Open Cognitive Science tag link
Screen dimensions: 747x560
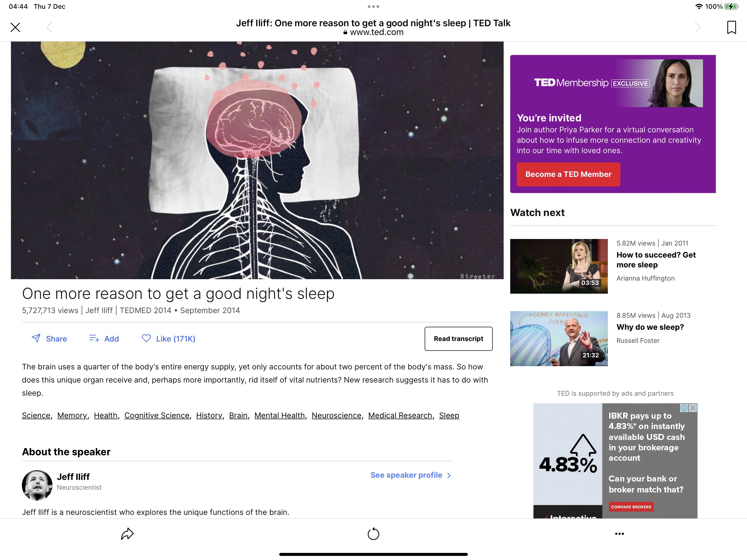coord(157,415)
